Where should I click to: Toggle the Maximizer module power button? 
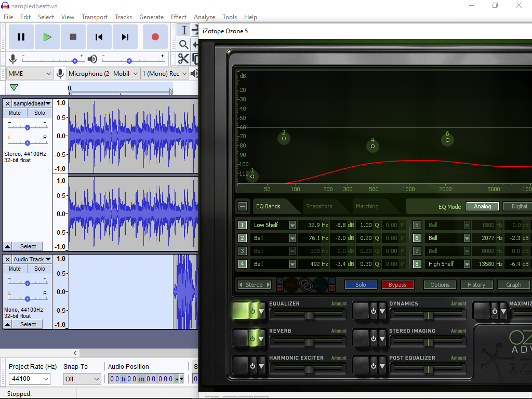[495, 311]
